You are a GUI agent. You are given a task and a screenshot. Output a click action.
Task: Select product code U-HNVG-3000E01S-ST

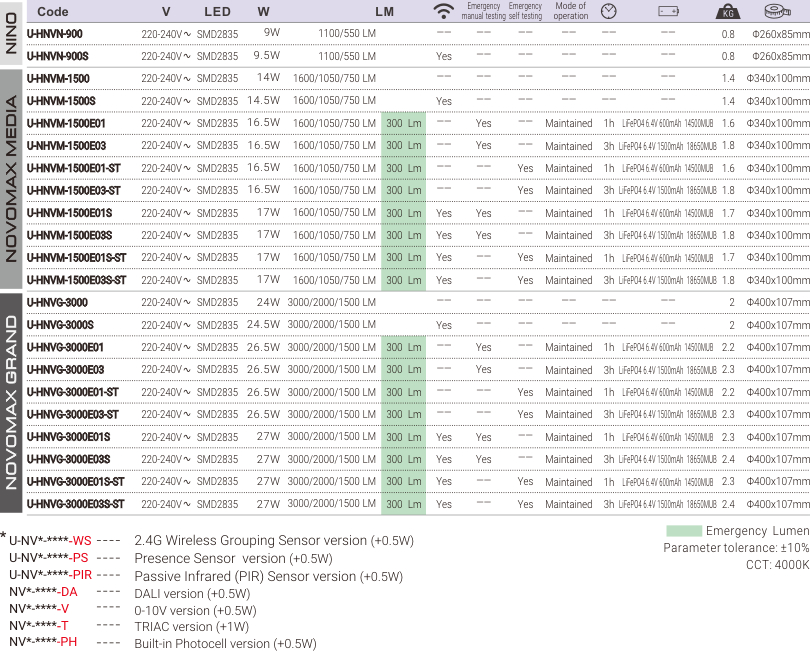coord(75,482)
